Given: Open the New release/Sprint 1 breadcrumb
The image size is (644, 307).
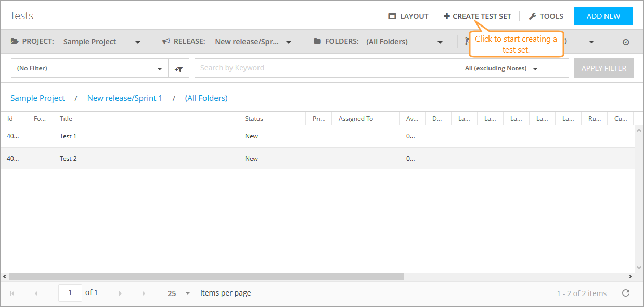Looking at the screenshot, I should click(125, 98).
